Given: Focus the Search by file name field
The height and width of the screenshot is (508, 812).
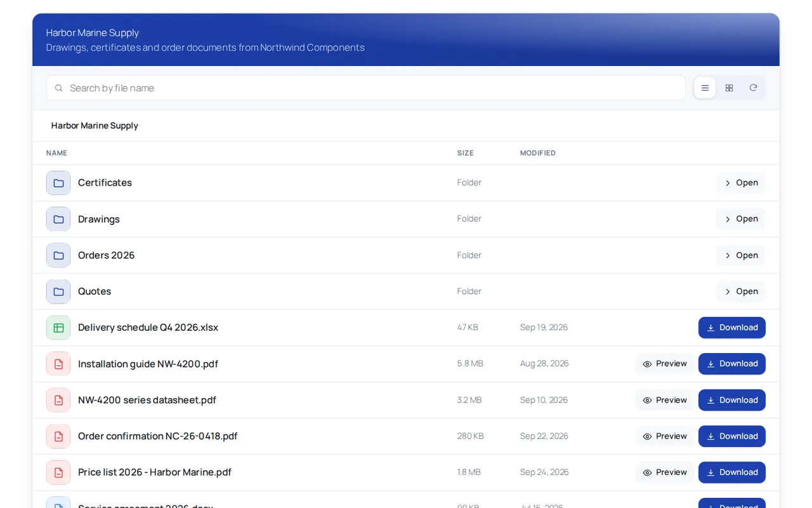Looking at the screenshot, I should coord(365,88).
